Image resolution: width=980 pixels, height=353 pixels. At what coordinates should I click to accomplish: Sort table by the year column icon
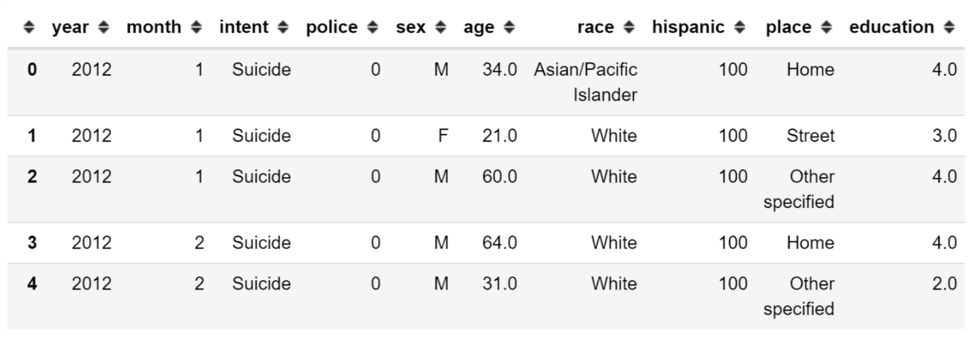(x=103, y=27)
